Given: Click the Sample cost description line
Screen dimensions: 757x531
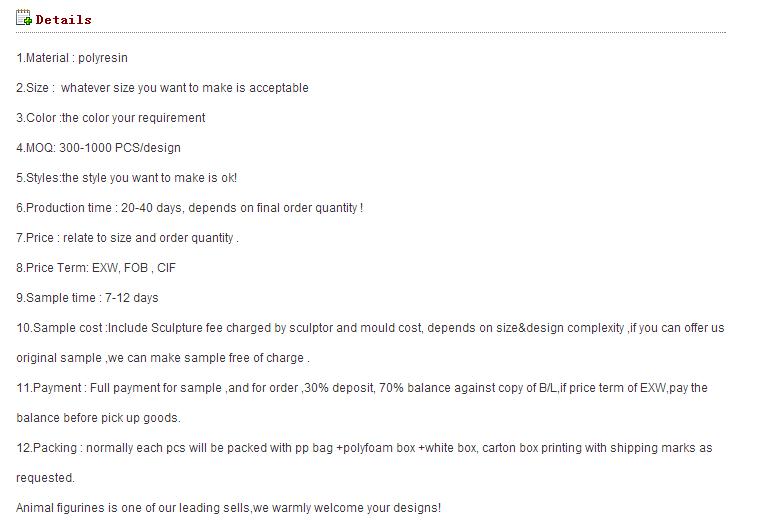Looking at the screenshot, I should point(370,328).
